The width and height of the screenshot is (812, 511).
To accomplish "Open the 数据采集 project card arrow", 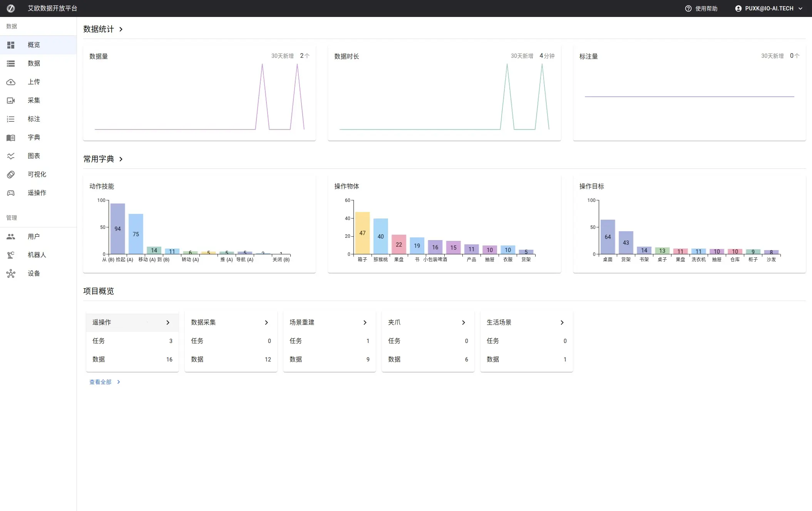I will coord(266,323).
